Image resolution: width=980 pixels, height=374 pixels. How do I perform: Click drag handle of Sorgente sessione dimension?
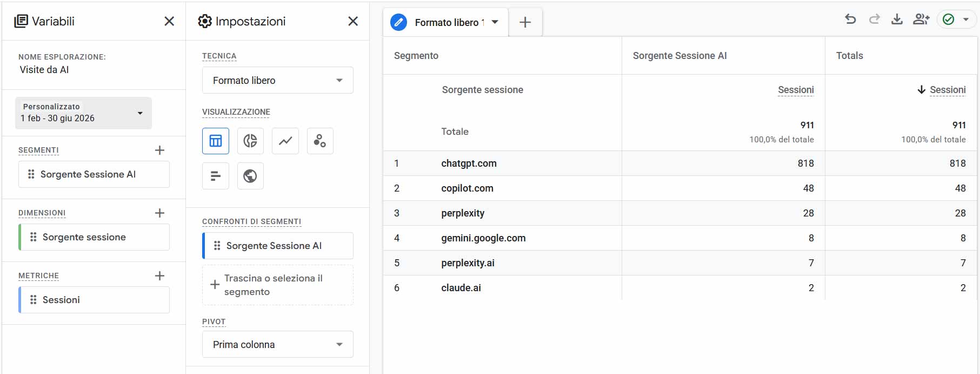(x=34, y=237)
